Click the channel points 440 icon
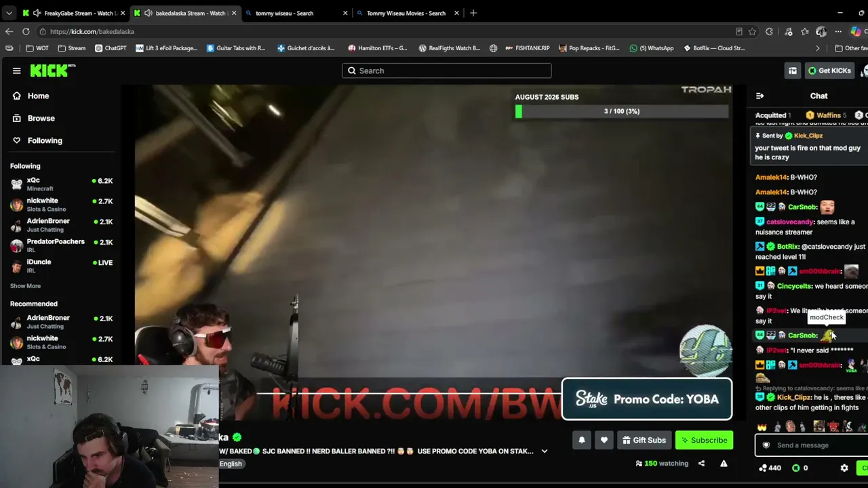The width and height of the screenshot is (868, 488). point(762,468)
